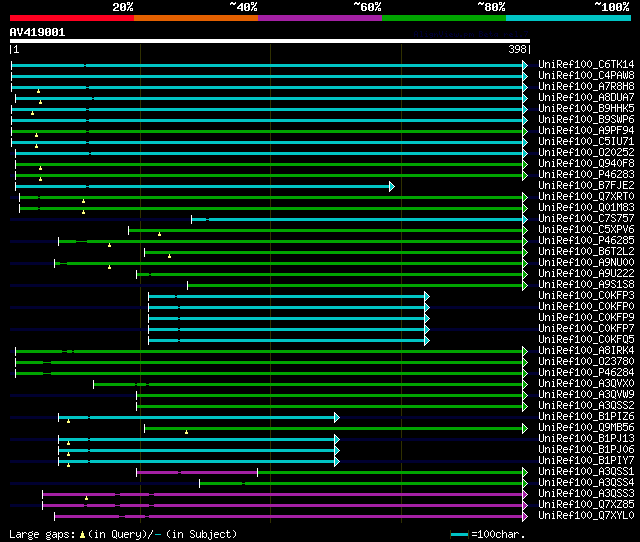
Task: Click the white AV419001 query bar
Action: point(270,41)
